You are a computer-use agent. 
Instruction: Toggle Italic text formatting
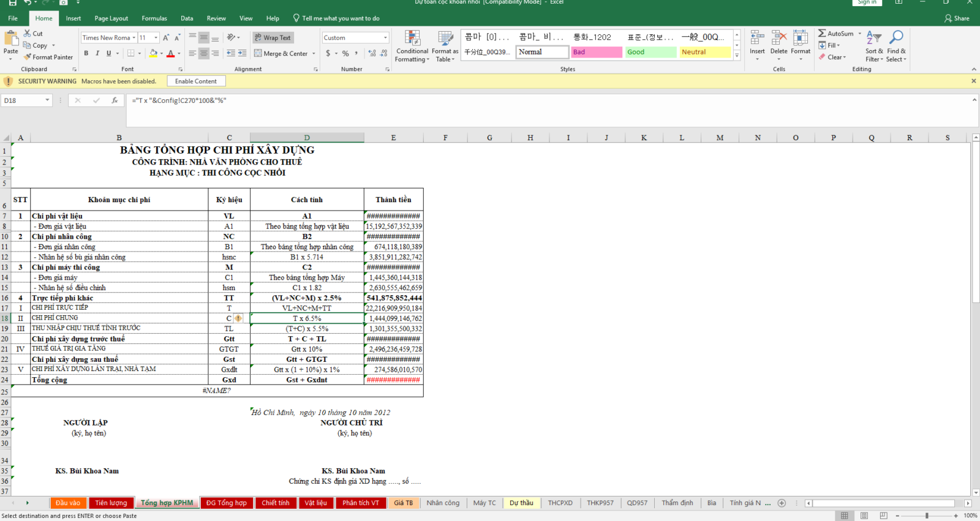click(97, 53)
